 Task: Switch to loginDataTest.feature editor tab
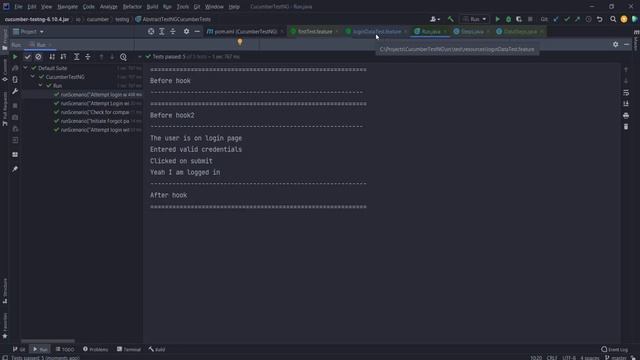[x=376, y=31]
